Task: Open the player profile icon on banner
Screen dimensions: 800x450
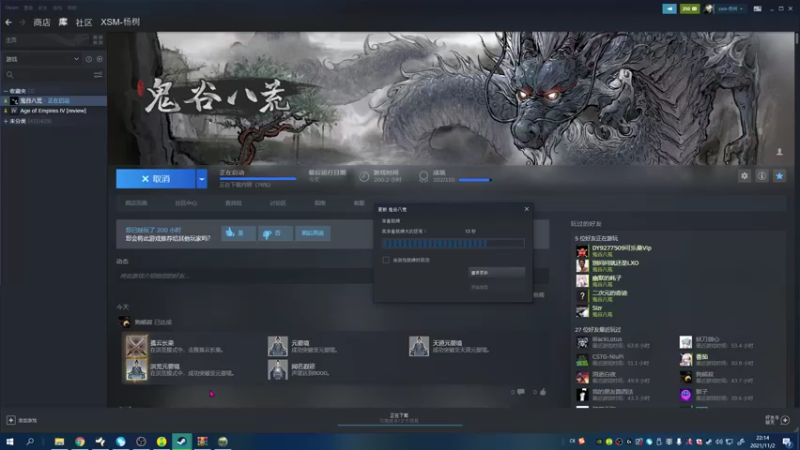Action: (779, 152)
